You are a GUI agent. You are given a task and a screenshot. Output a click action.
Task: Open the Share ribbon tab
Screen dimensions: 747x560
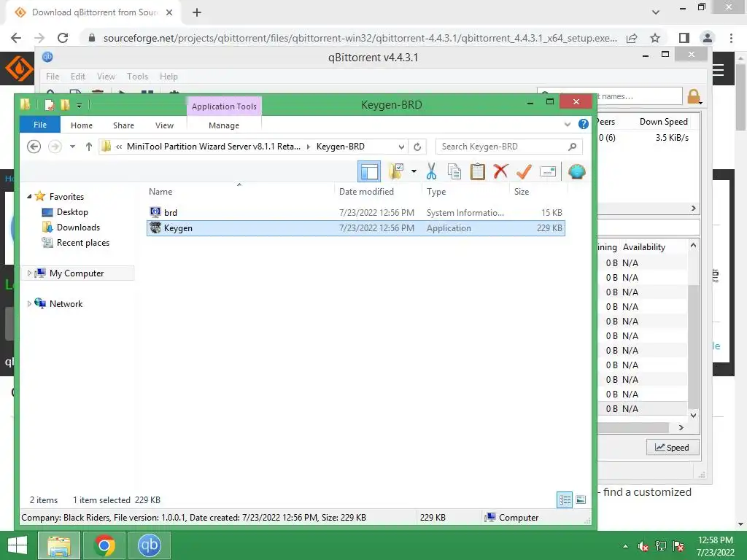pyautogui.click(x=123, y=125)
